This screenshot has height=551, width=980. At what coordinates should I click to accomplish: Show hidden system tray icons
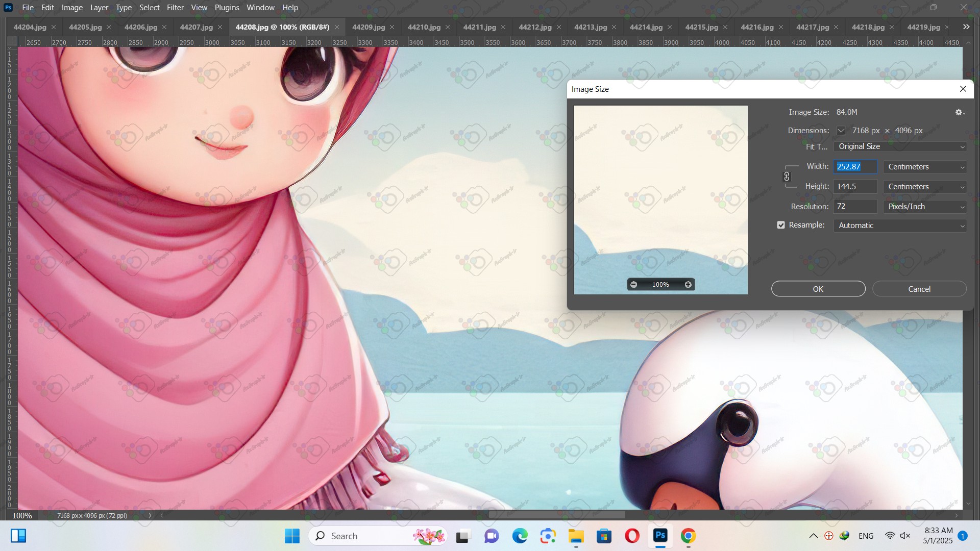tap(814, 536)
